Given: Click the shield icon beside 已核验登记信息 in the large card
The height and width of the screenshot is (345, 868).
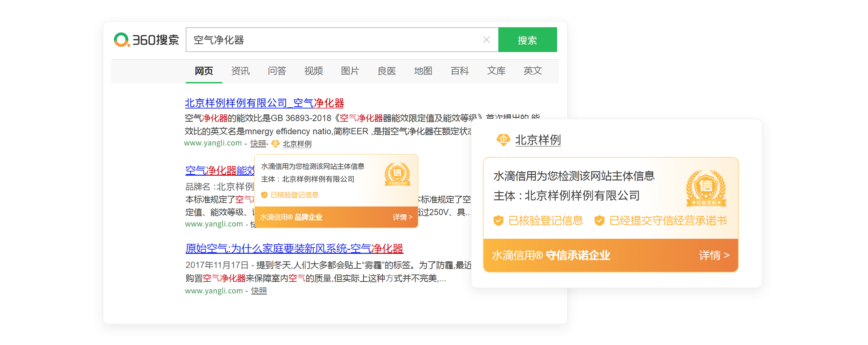Looking at the screenshot, I should click(498, 221).
